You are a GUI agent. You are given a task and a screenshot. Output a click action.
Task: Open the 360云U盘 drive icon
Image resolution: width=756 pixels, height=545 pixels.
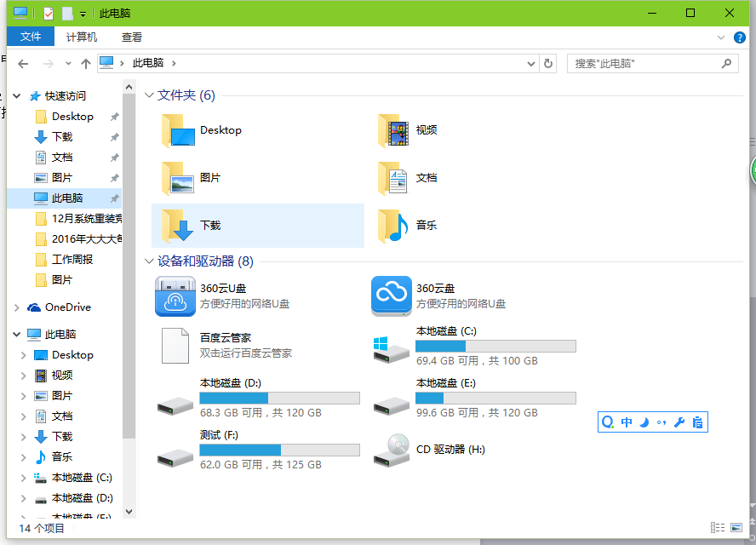click(x=175, y=296)
